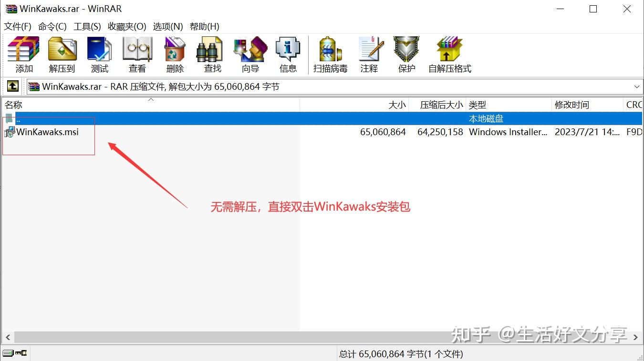Image resolution: width=644 pixels, height=361 pixels.
Task: Click the 本地磁盘 type cell
Action: point(486,118)
